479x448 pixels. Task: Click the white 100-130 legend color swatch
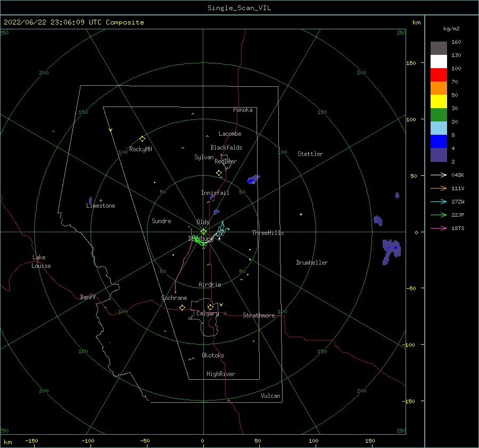[439, 62]
